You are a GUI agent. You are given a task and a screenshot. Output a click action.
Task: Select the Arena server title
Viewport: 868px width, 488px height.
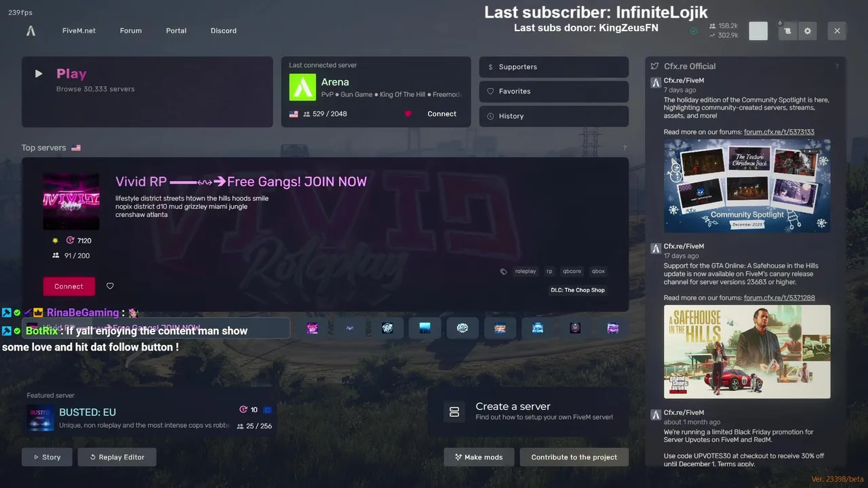point(335,82)
